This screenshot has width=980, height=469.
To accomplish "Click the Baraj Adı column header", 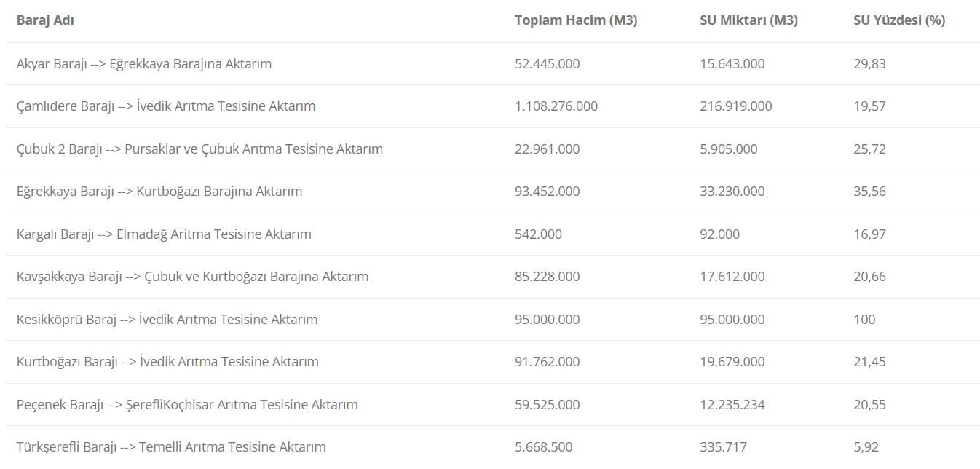I will [x=45, y=20].
